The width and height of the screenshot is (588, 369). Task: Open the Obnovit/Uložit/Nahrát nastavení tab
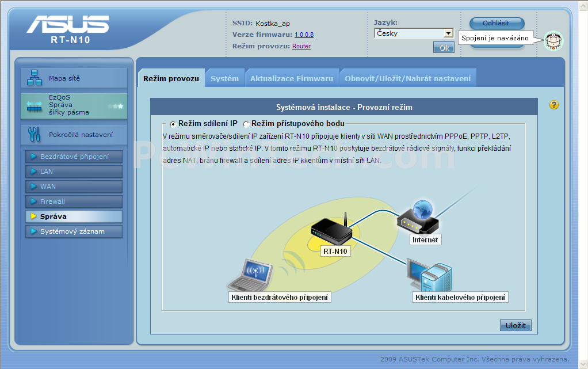click(408, 78)
